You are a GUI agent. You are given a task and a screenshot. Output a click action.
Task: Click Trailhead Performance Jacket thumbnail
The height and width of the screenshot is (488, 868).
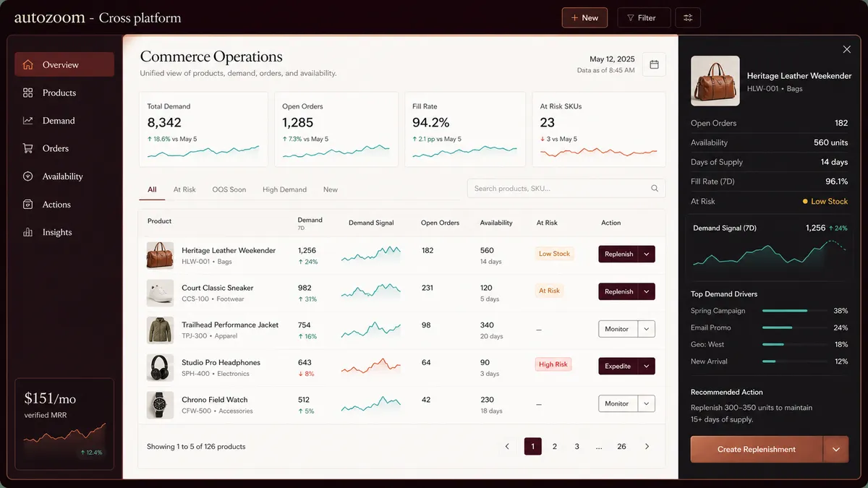coord(160,330)
